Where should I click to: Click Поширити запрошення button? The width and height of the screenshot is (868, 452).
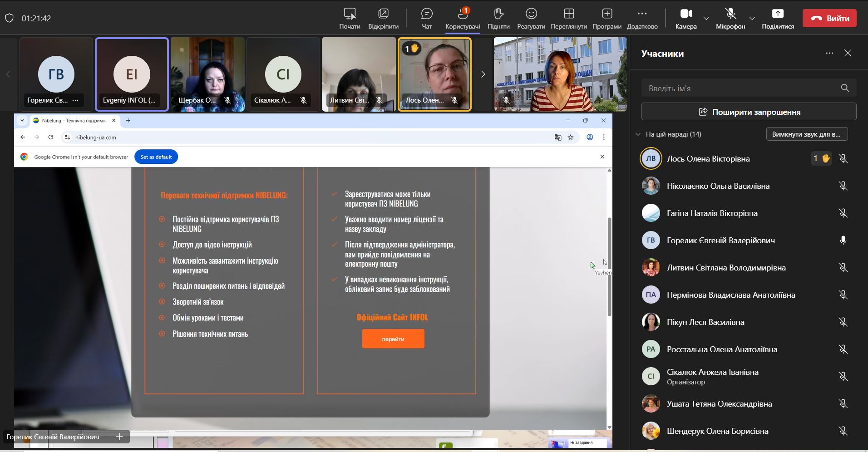coord(749,112)
